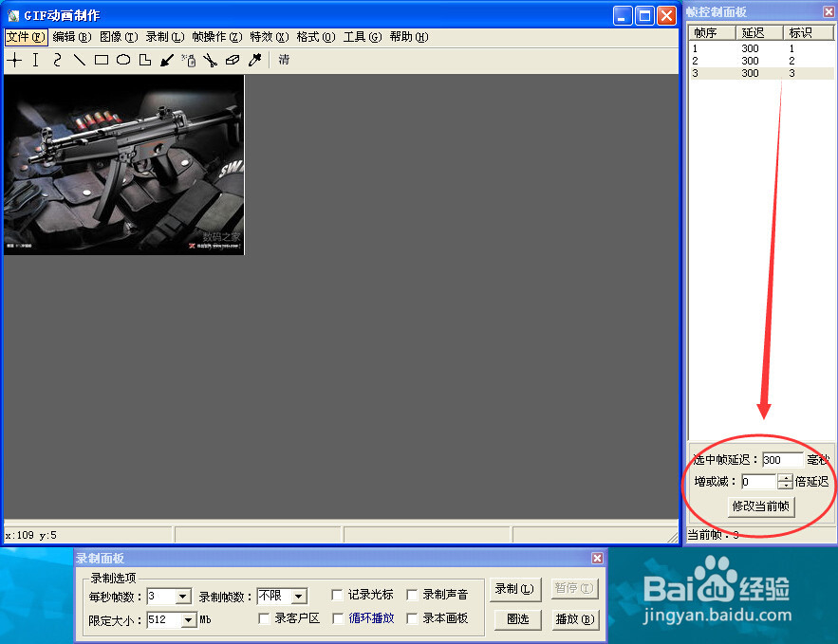Select the spray can tool

(x=188, y=60)
